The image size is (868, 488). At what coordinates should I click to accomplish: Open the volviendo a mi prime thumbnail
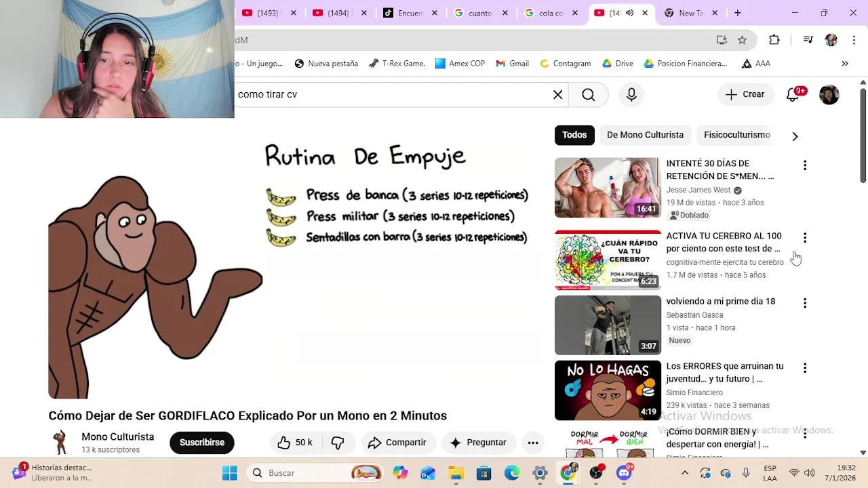(x=608, y=325)
